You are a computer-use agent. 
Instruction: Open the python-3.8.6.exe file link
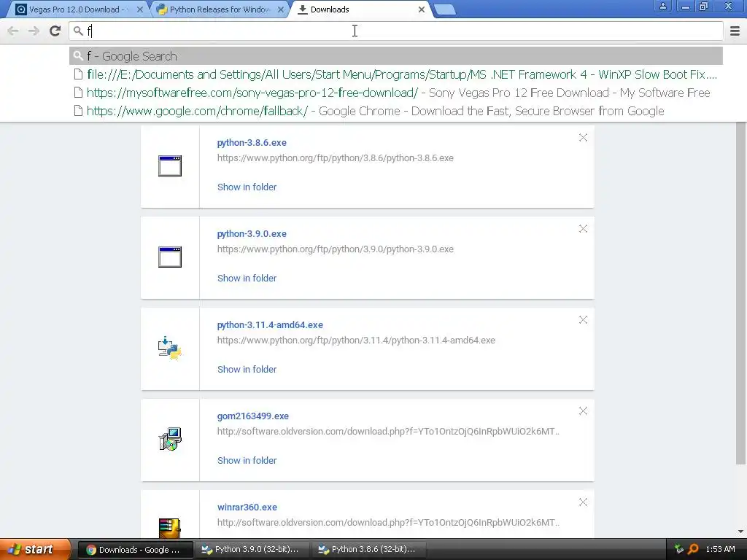pyautogui.click(x=252, y=142)
